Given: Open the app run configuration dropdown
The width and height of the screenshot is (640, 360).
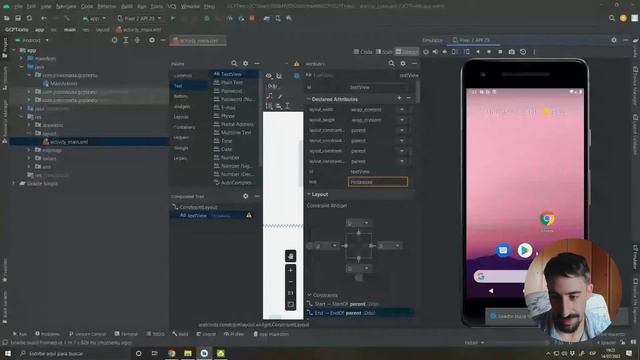Looking at the screenshot, I should tap(94, 18).
